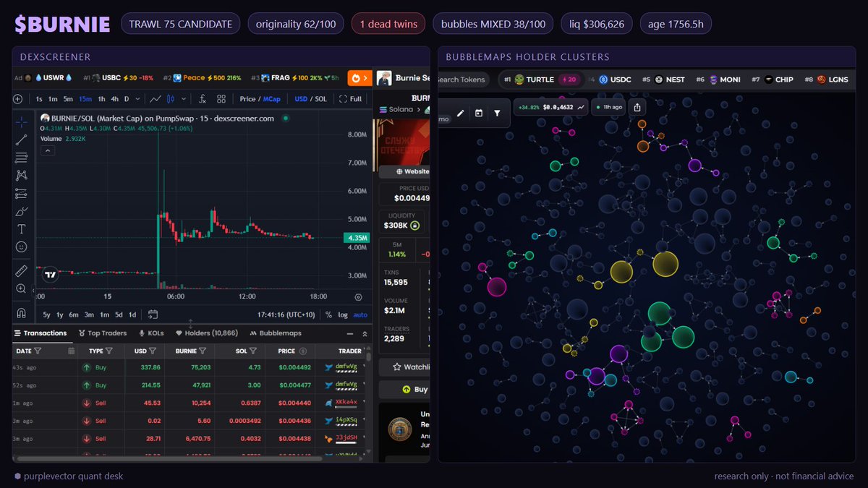Screen dimensions: 868x488
Task: Minimize the transactions panel
Action: [x=350, y=334]
